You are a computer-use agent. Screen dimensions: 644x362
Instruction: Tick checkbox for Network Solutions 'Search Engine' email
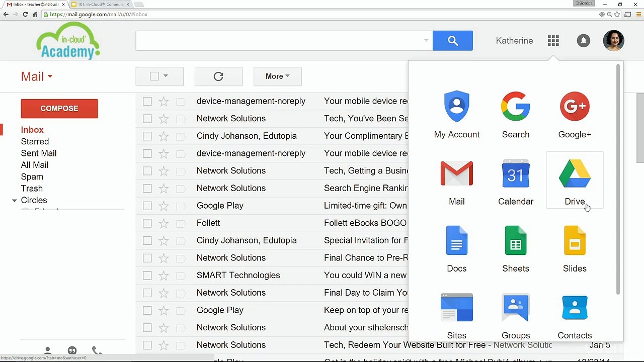click(147, 189)
